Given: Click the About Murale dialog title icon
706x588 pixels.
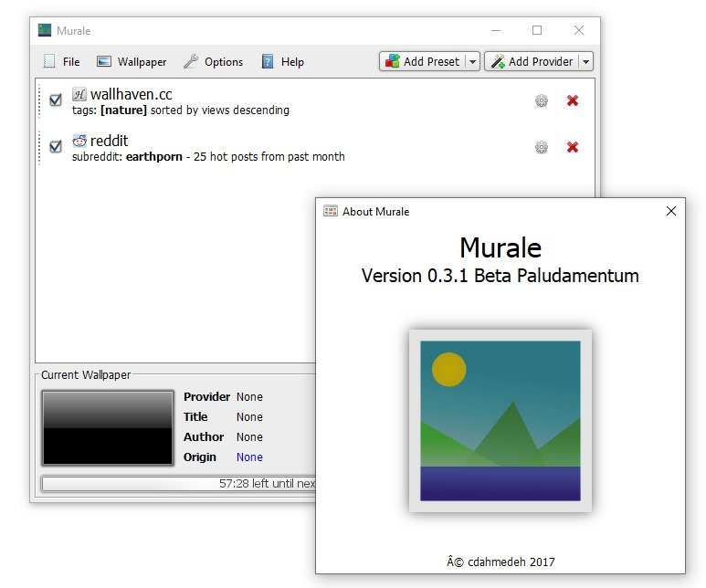Looking at the screenshot, I should click(331, 211).
